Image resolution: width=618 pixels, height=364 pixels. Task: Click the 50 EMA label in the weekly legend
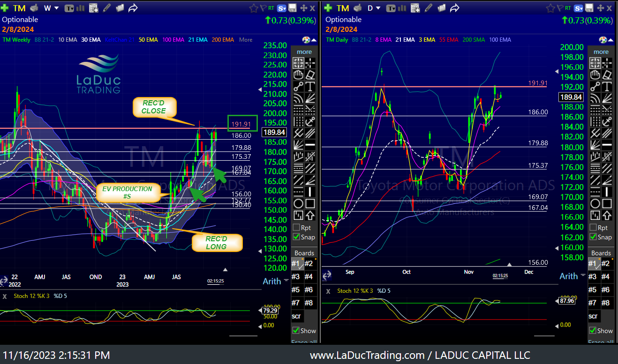tap(148, 40)
